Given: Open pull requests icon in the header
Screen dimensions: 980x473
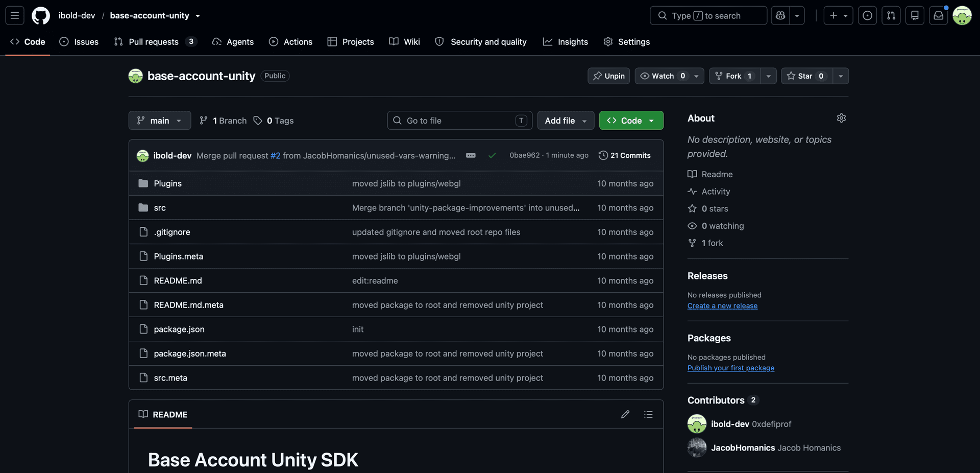Looking at the screenshot, I should pyautogui.click(x=891, y=15).
